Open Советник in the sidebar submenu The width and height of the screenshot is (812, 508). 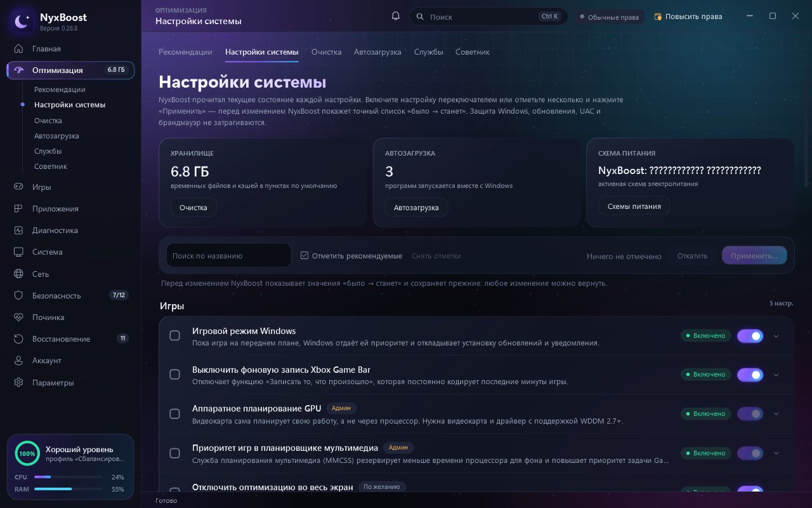point(51,166)
